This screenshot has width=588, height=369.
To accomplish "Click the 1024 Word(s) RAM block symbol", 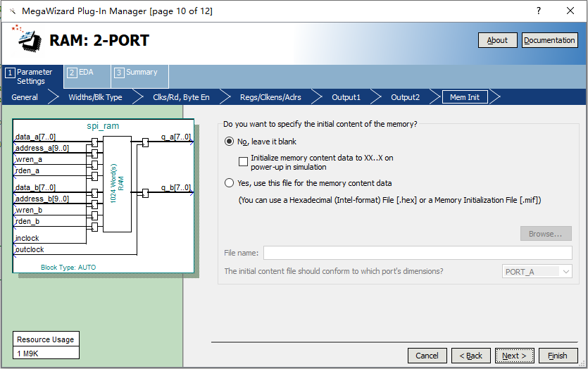I will point(117,184).
